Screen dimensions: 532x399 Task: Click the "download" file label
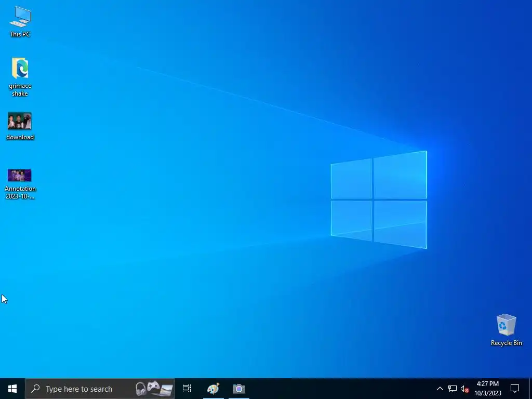[x=20, y=137]
